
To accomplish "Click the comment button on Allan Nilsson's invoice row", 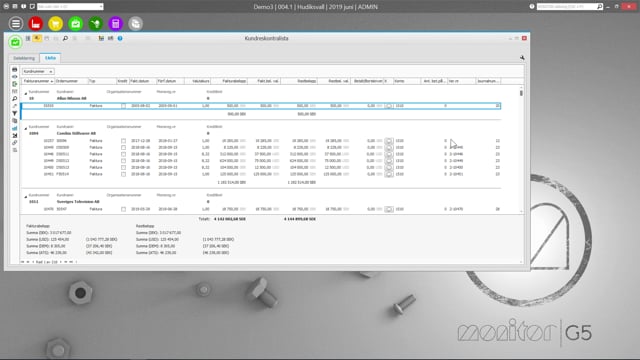I will (x=389, y=106).
